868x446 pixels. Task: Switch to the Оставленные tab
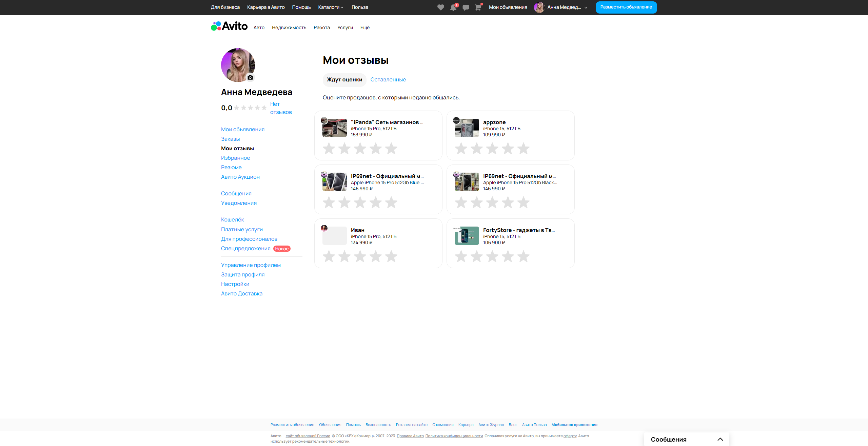click(388, 79)
